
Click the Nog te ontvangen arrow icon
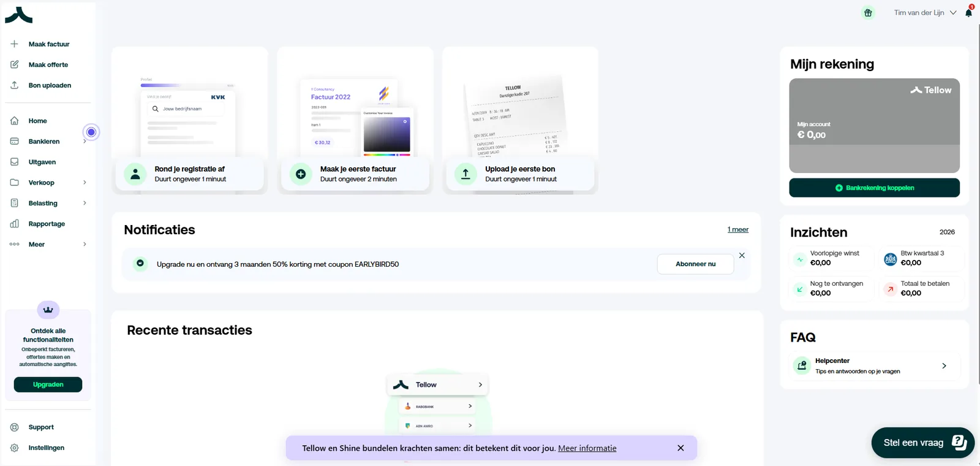(800, 289)
